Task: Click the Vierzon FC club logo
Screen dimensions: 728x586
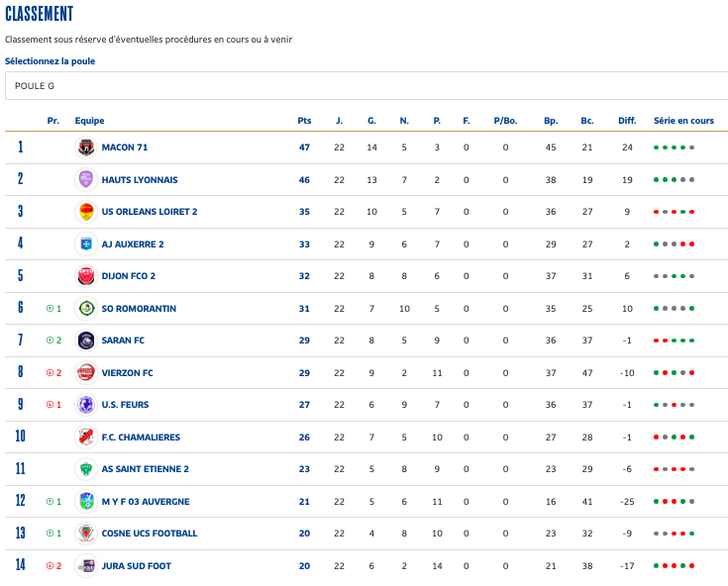Action: (86, 372)
